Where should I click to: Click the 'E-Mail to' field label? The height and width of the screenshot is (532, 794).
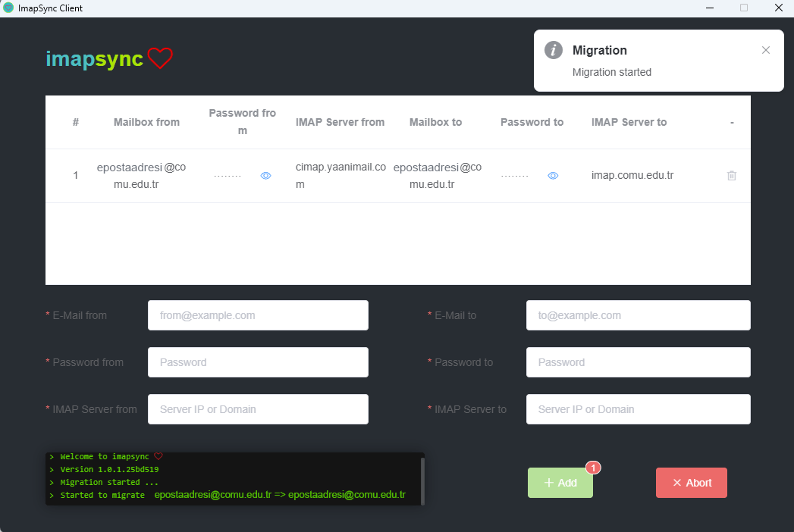455,315
